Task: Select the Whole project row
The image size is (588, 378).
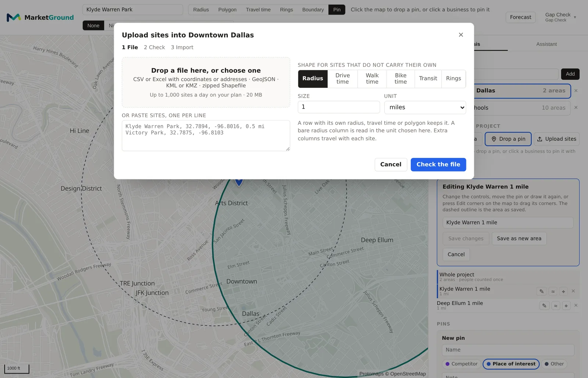Action: click(508, 277)
